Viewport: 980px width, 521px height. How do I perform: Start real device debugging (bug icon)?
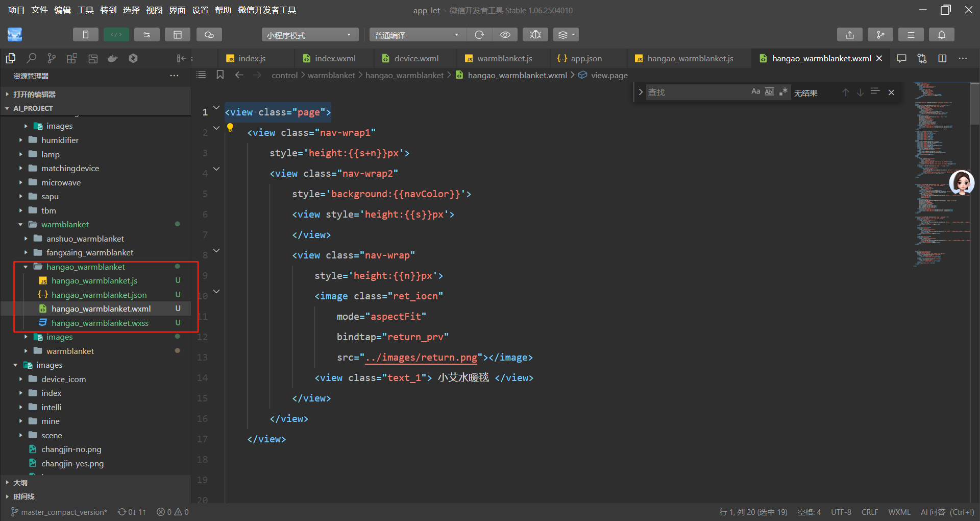[535, 35]
